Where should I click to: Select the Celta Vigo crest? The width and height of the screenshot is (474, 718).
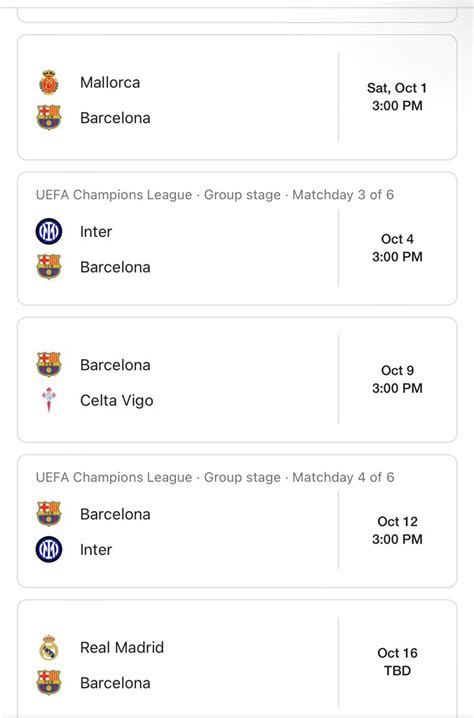[49, 400]
